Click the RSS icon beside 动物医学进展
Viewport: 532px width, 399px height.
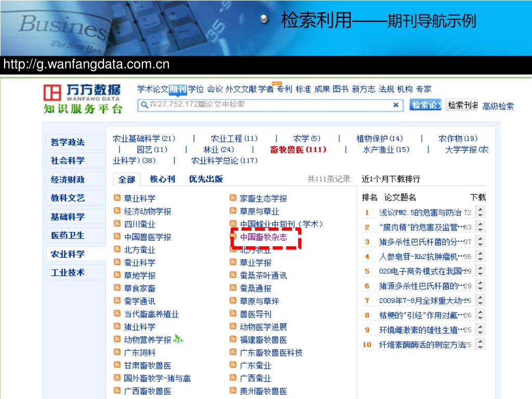coord(233,326)
